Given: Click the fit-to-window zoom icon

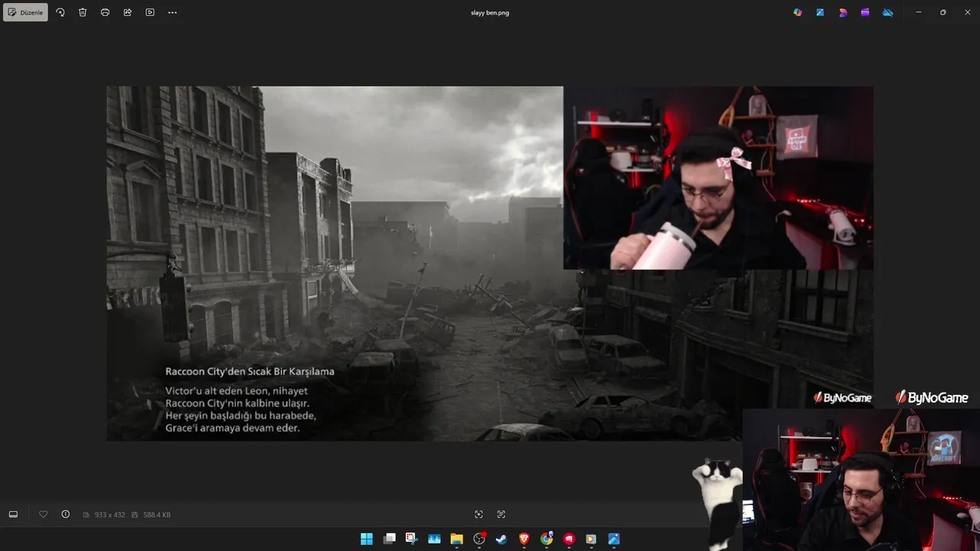Looking at the screenshot, I should tap(479, 514).
